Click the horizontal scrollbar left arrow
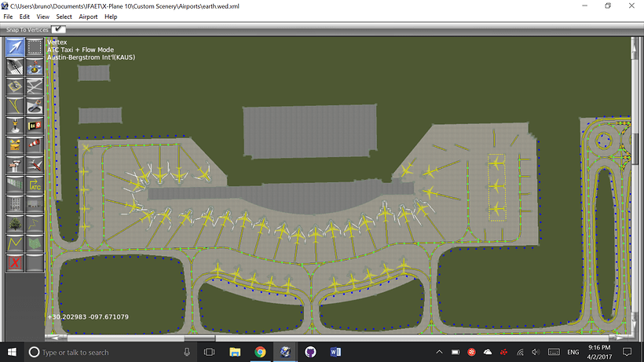The height and width of the screenshot is (362, 644). (55, 338)
